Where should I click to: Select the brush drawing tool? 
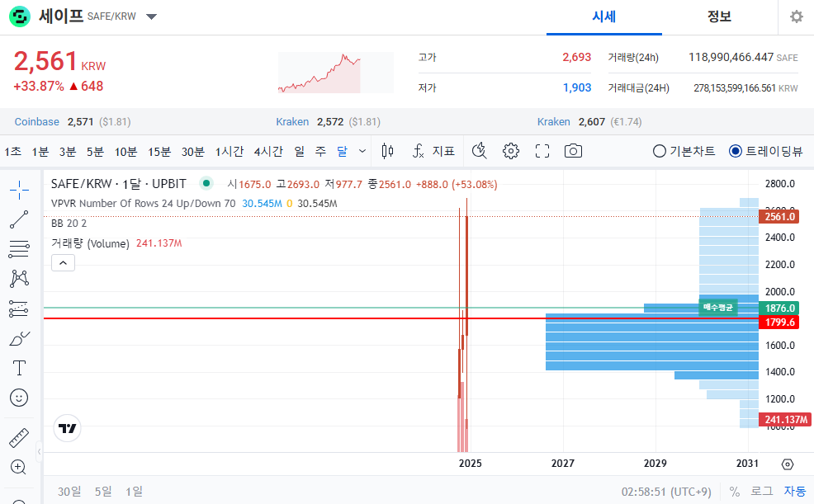click(19, 338)
